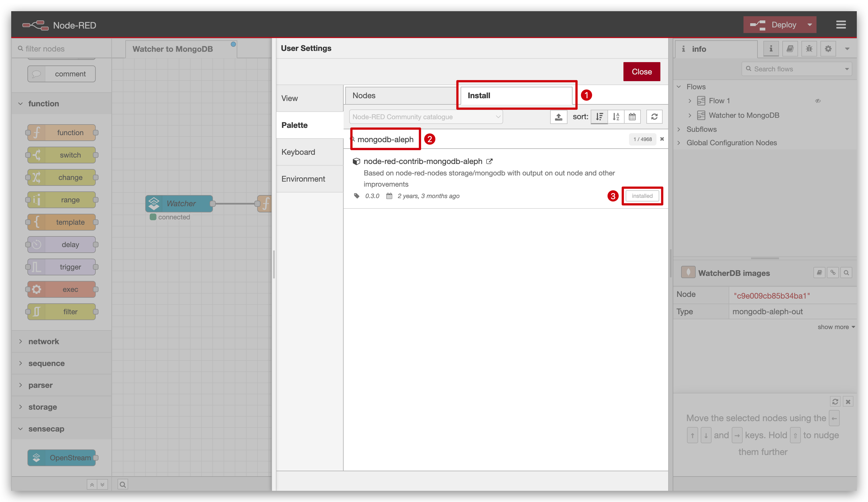
Task: Expand all palette categories
Action: (102, 484)
